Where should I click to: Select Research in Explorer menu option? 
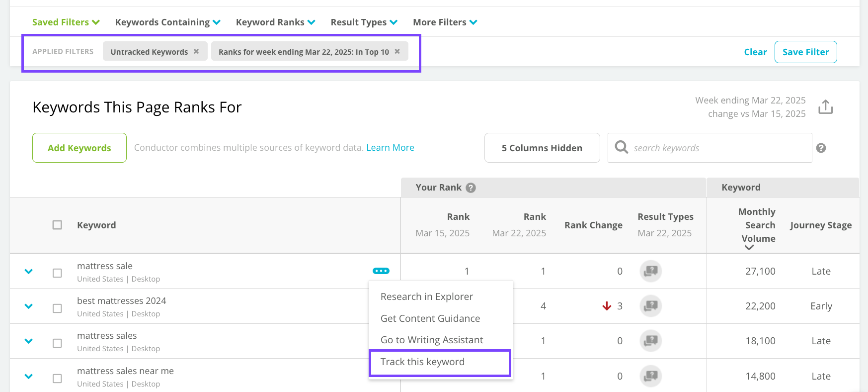[426, 297]
